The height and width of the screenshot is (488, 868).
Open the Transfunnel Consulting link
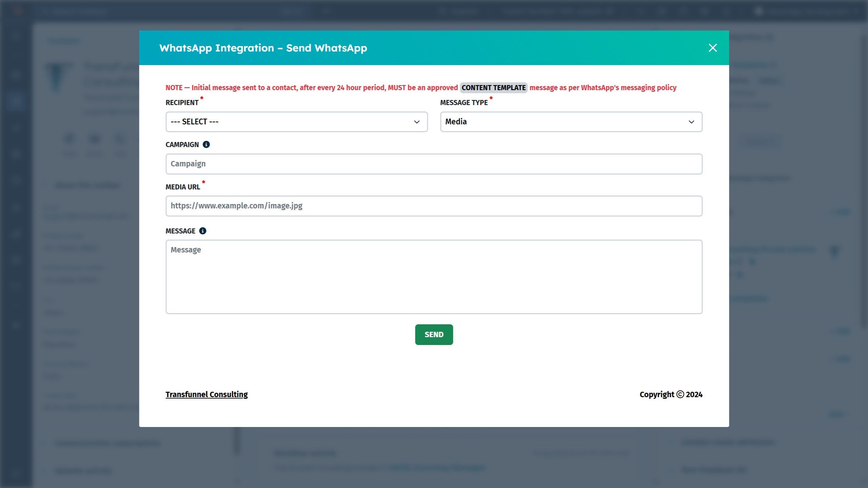(206, 394)
